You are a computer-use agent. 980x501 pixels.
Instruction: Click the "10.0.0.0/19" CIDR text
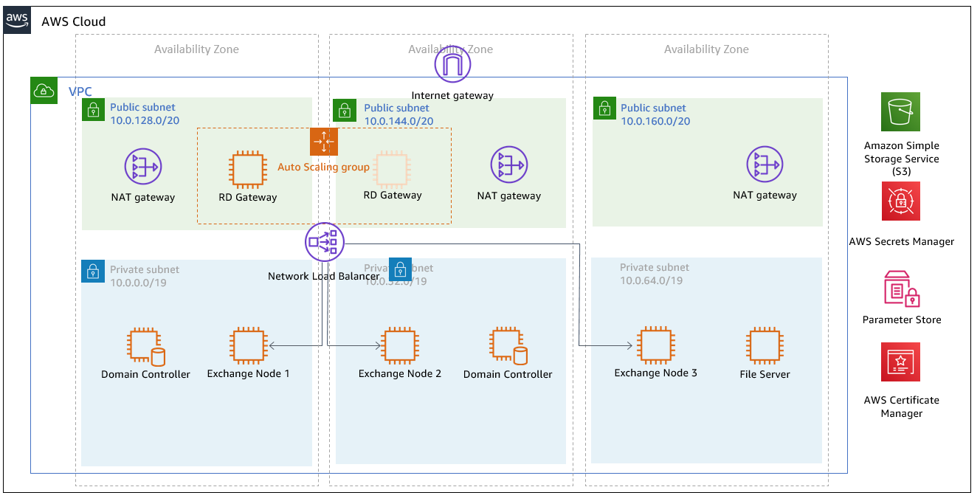pos(139,283)
